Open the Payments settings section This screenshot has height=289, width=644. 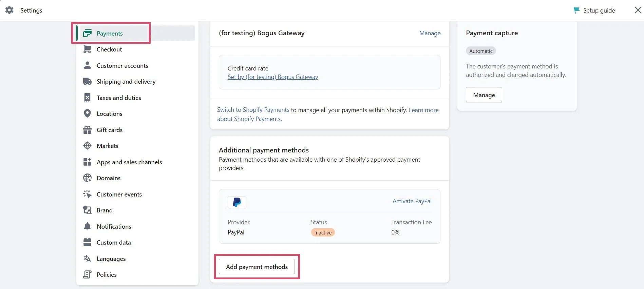coord(110,34)
